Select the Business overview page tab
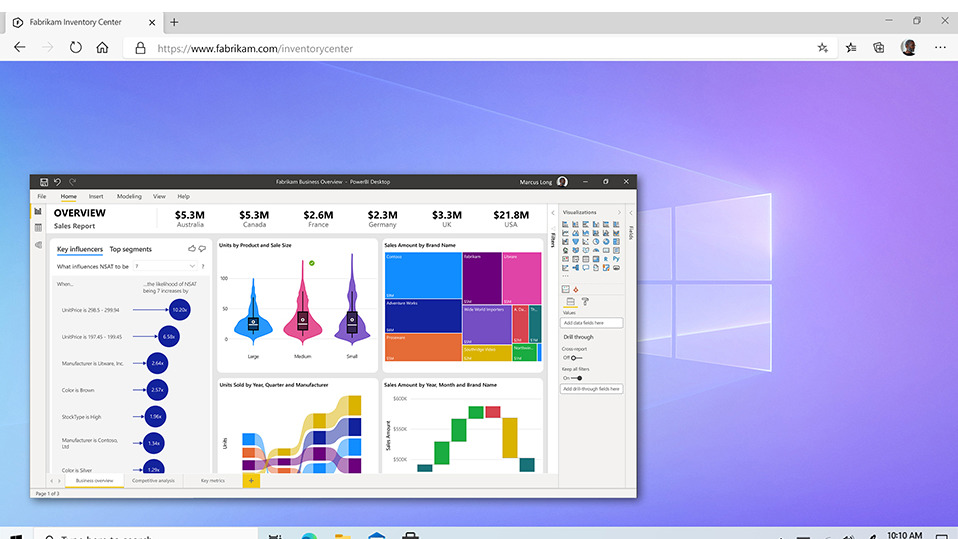This screenshot has height=539, width=958. (x=94, y=481)
